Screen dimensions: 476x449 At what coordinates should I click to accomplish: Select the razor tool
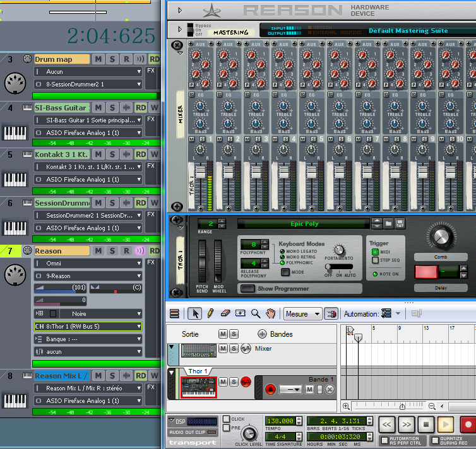[x=240, y=313]
